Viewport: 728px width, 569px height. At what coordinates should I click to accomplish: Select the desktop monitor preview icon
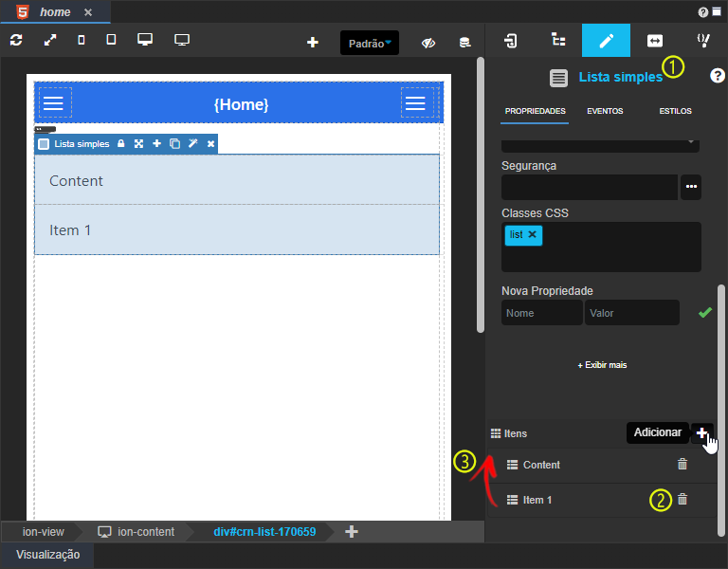coord(145,40)
